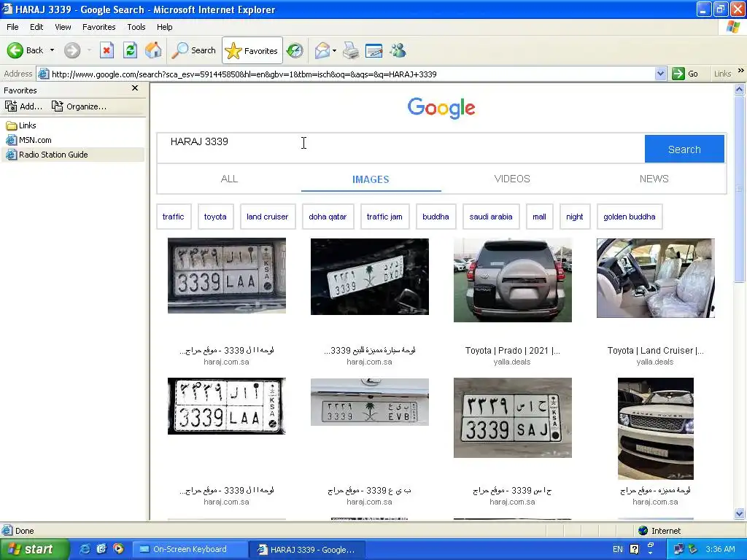Click the Google logo

[x=441, y=108]
